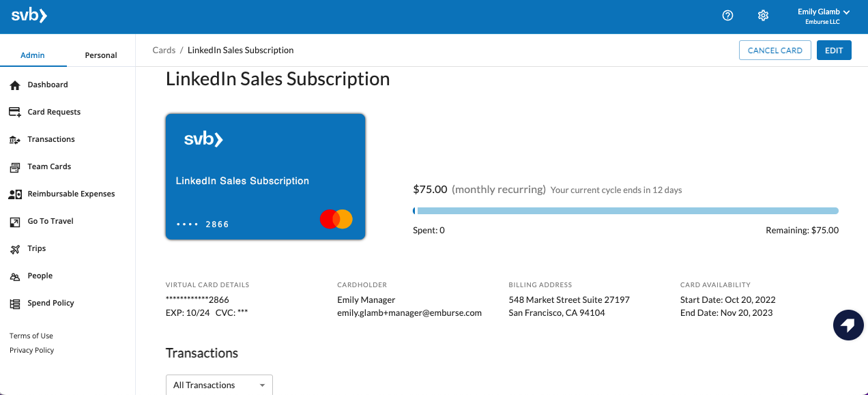This screenshot has width=868, height=395.
Task: Click the cardholder email emily.glamb+manager@emburse.com
Action: pos(409,313)
